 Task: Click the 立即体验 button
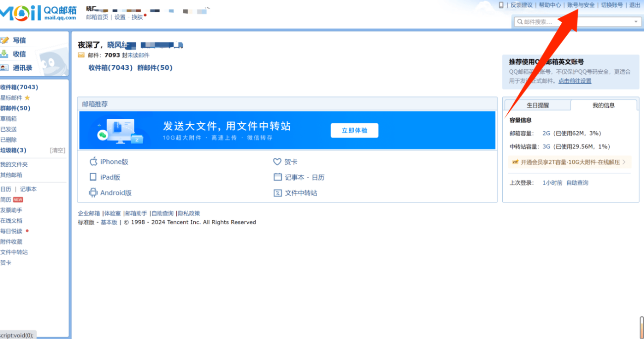(x=354, y=130)
